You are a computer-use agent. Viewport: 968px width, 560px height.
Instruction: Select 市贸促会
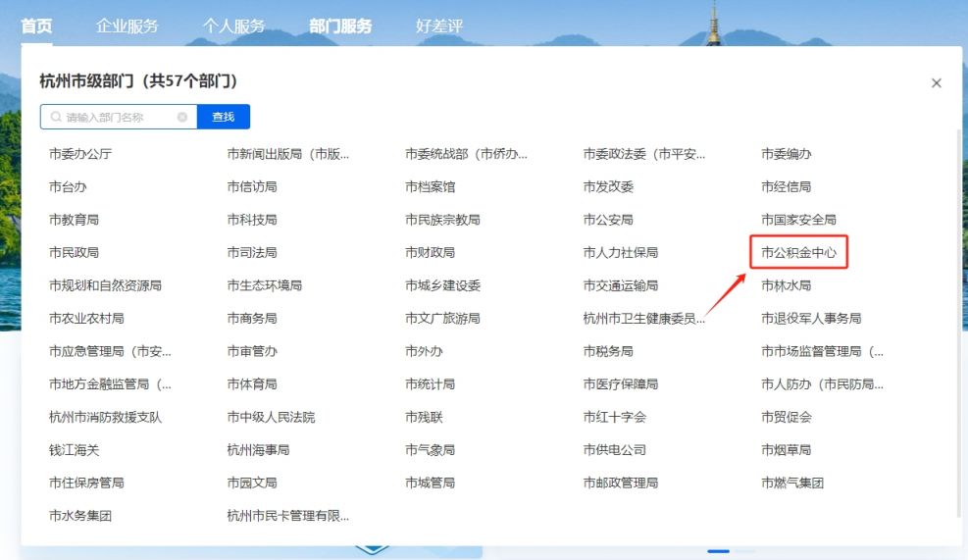pos(786,417)
